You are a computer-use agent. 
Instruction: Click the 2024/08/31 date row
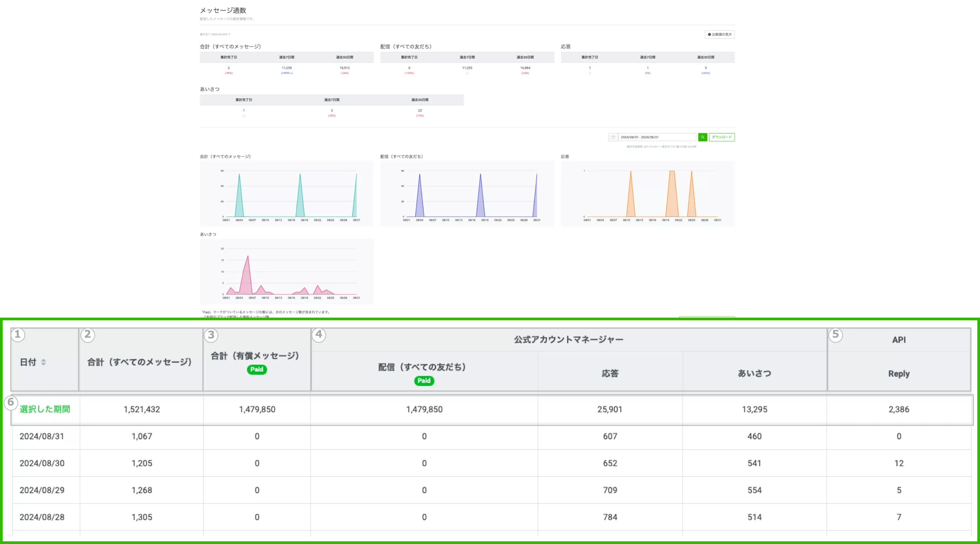42,436
